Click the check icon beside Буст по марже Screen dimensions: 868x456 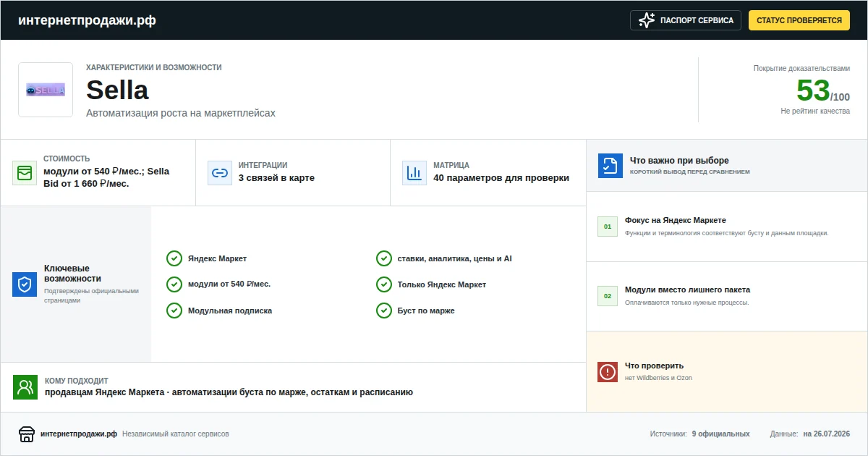pyautogui.click(x=384, y=311)
